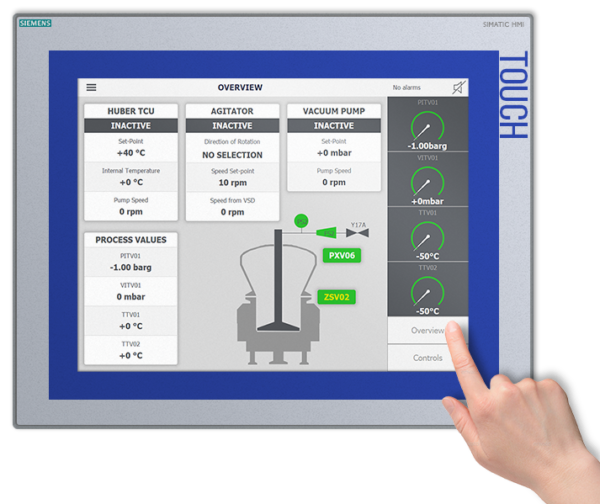600x504 pixels.
Task: Select the VITV01 vacuum gauge
Action: pos(427,181)
